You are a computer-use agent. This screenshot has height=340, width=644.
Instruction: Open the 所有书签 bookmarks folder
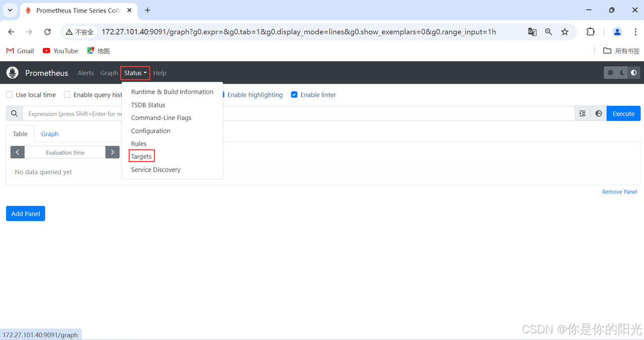pyautogui.click(x=621, y=51)
